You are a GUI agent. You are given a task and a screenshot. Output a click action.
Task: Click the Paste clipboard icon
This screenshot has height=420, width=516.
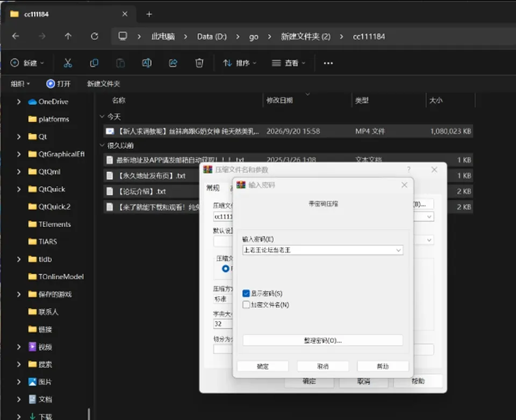(120, 63)
